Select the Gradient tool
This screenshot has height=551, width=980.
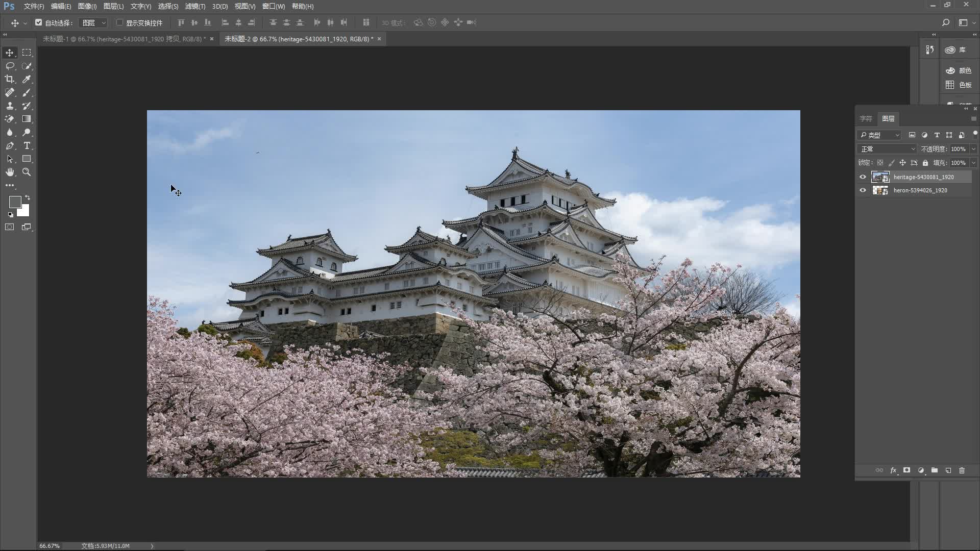(27, 119)
